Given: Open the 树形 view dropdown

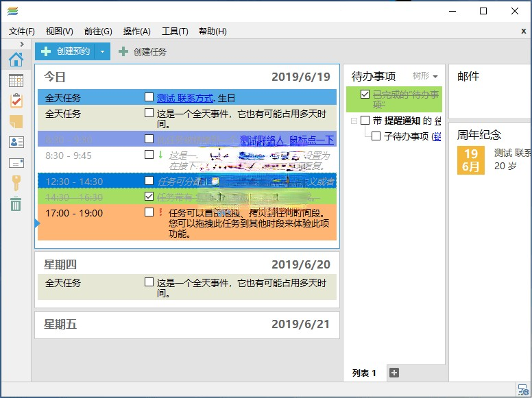Looking at the screenshot, I should 424,76.
